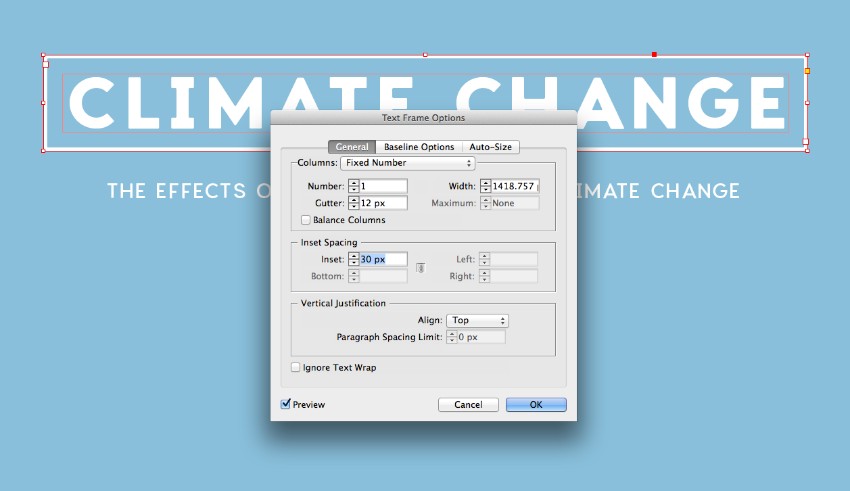Click the text frame in port
Image resolution: width=850 pixels, height=491 pixels.
(46, 64)
